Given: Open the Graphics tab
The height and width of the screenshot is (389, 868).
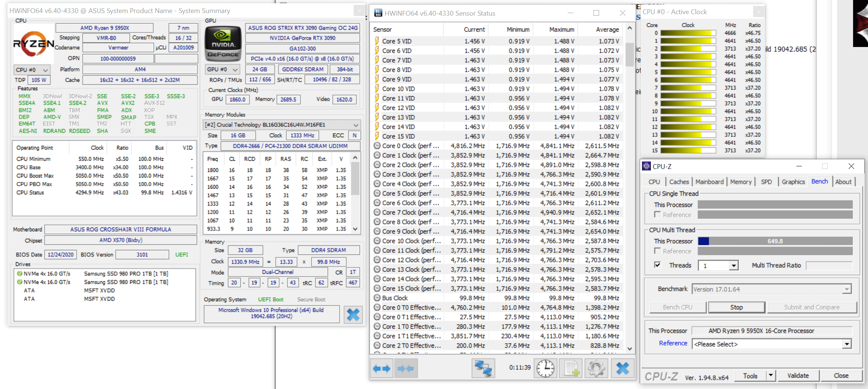Looking at the screenshot, I should 793,182.
